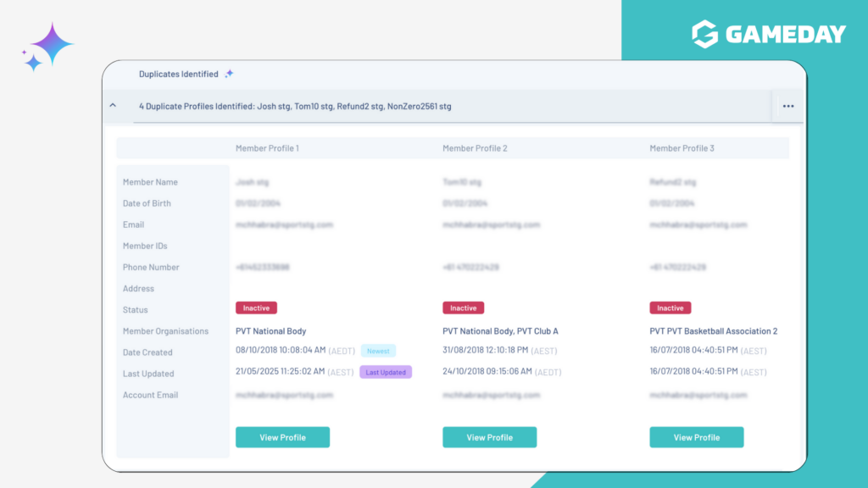Viewport: 868px width, 488px height.
Task: View Profile for Member Profile 1
Action: 282,437
